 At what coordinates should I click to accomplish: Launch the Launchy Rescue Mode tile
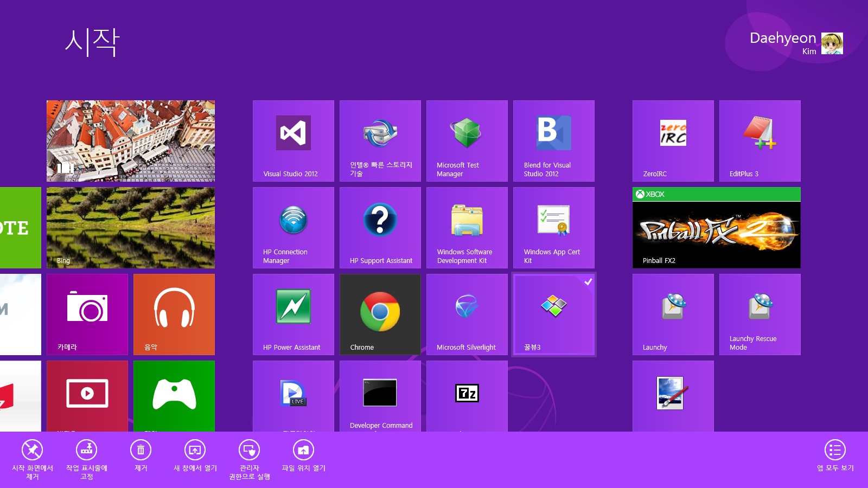pos(760,314)
